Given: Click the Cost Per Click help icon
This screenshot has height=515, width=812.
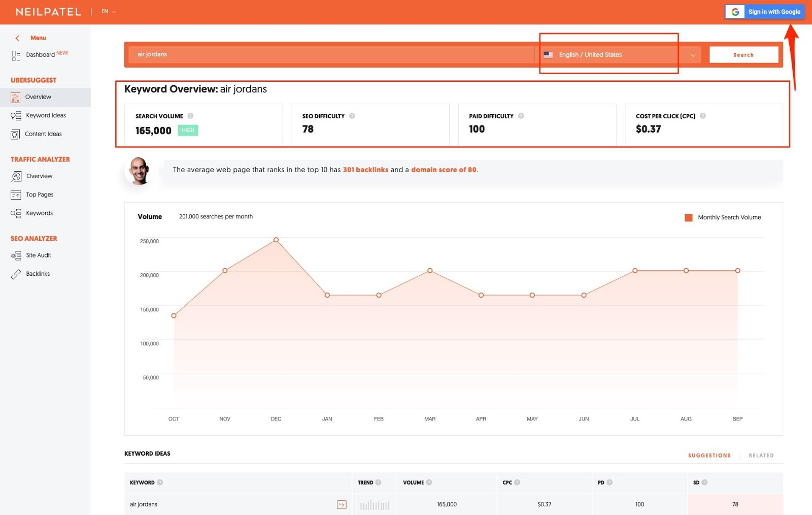Looking at the screenshot, I should [x=702, y=116].
